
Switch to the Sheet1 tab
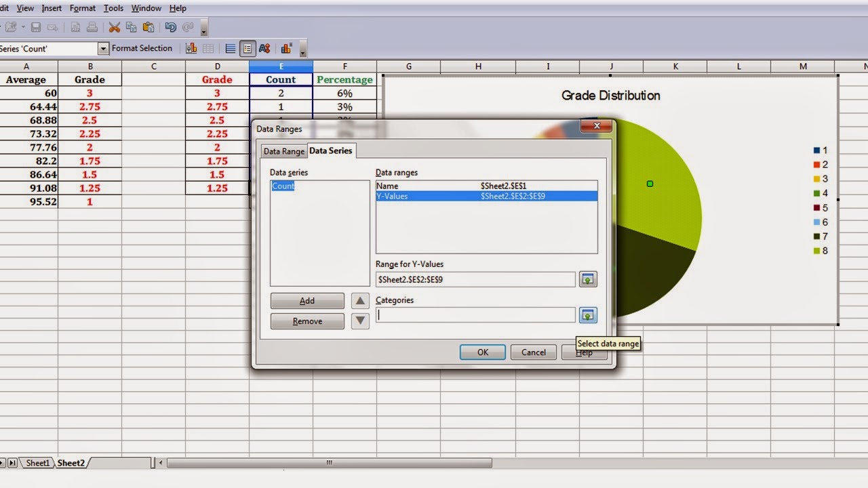tap(37, 463)
